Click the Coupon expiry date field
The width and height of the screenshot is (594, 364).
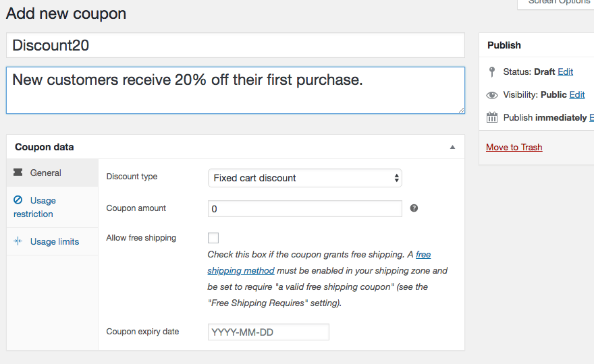click(x=268, y=332)
